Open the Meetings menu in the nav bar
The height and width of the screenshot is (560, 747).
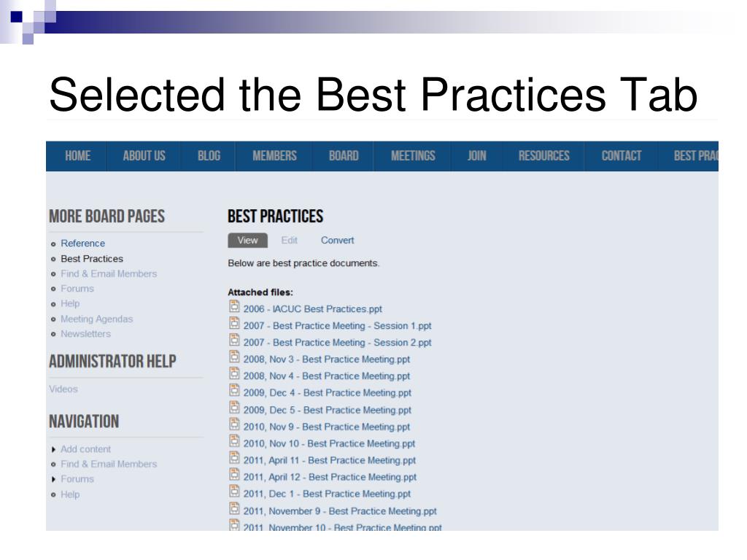413,156
